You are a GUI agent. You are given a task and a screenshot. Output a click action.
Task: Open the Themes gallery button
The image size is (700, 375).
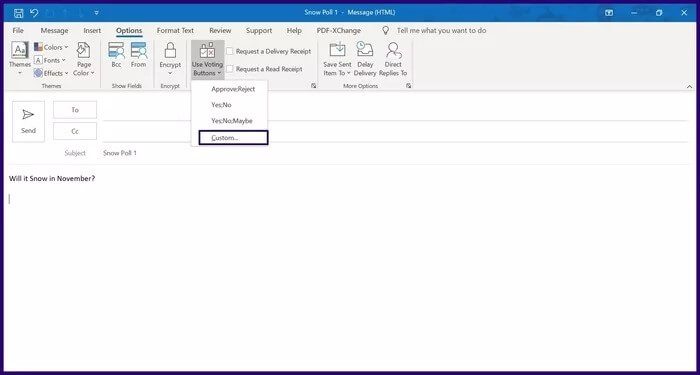pyautogui.click(x=20, y=59)
